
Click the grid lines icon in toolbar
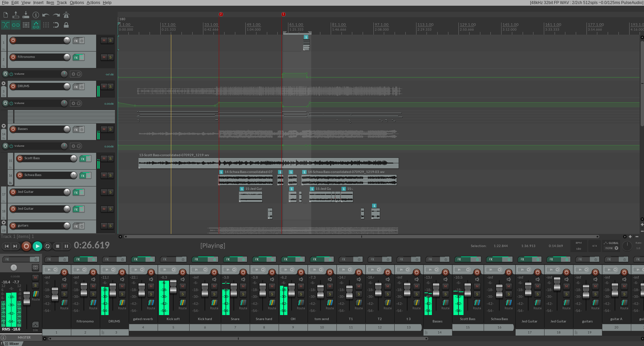click(x=46, y=25)
